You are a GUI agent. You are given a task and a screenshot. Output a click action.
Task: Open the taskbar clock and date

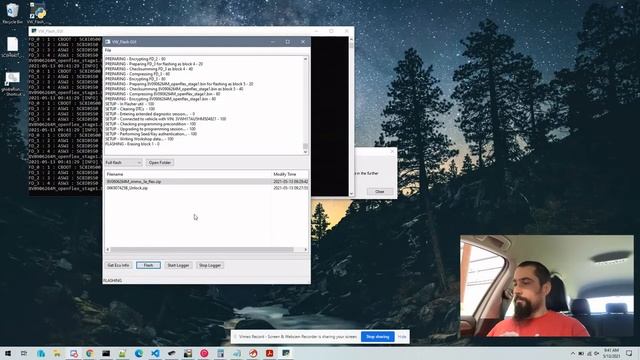[x=611, y=353]
